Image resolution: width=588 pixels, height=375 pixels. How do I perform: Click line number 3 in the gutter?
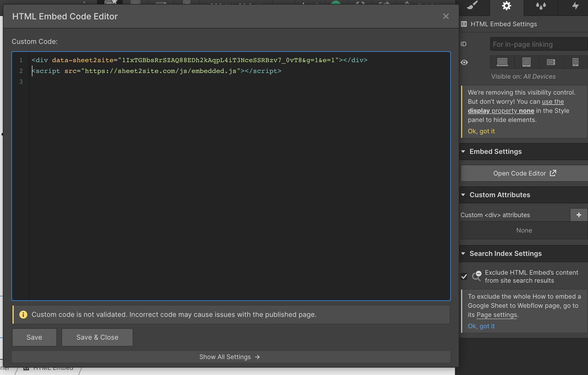pos(21,82)
